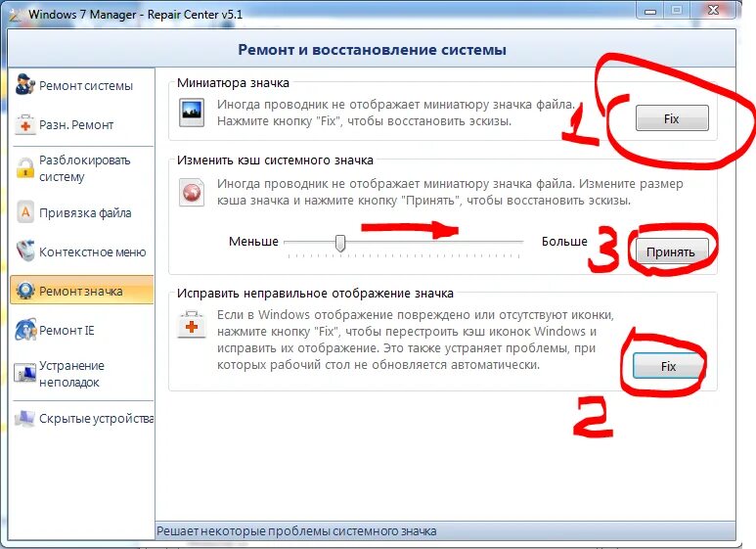Click the Миниатюра значка group title
The width and height of the screenshot is (756, 549).
(233, 83)
